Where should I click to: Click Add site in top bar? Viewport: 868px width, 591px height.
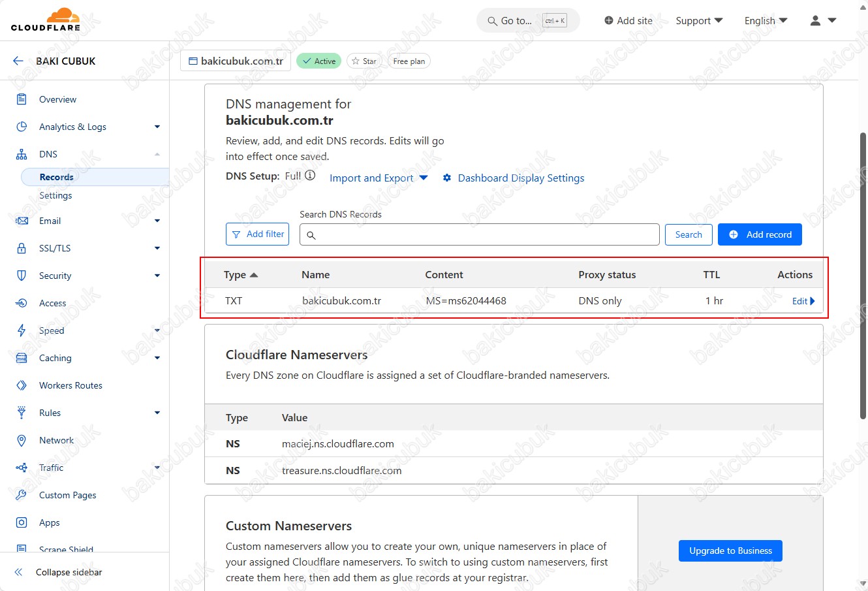coord(628,21)
